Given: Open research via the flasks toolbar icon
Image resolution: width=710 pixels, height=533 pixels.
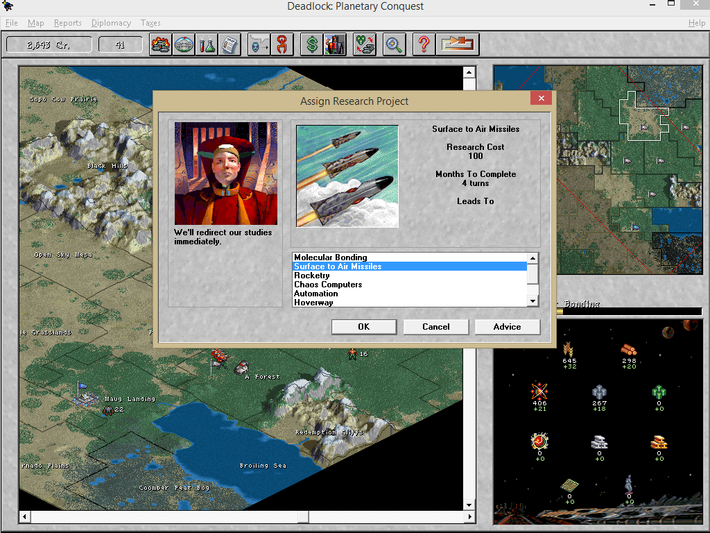Looking at the screenshot, I should coord(206,44).
